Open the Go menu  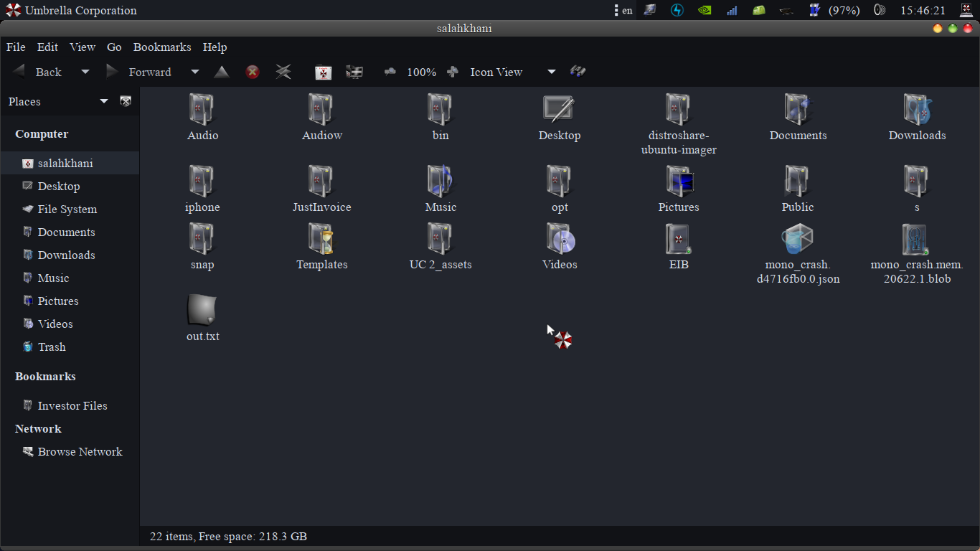[114, 47]
